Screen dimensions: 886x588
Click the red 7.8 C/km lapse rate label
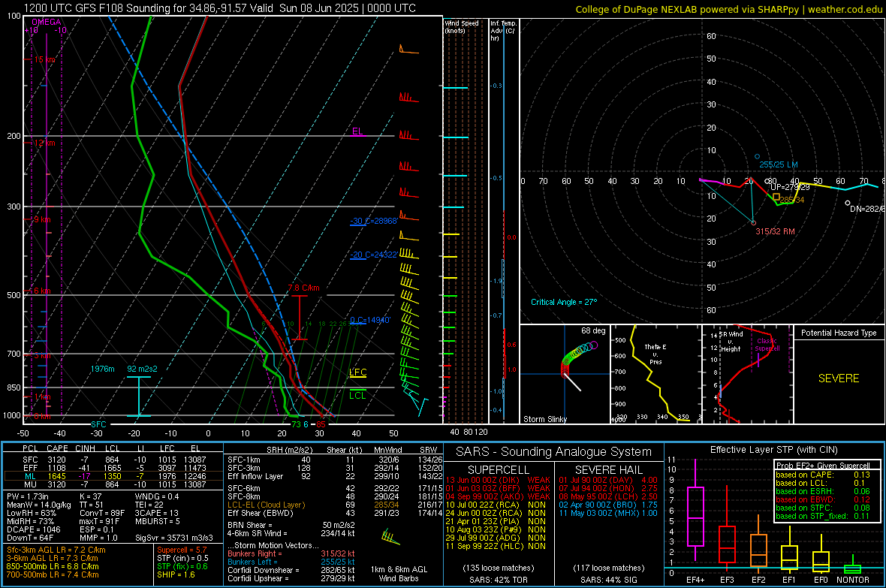click(304, 288)
